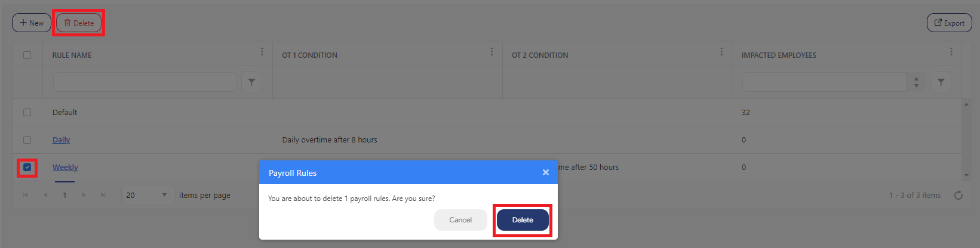The height and width of the screenshot is (248, 980).
Task: Open the OT 2 Condition column menu
Action: 721,52
